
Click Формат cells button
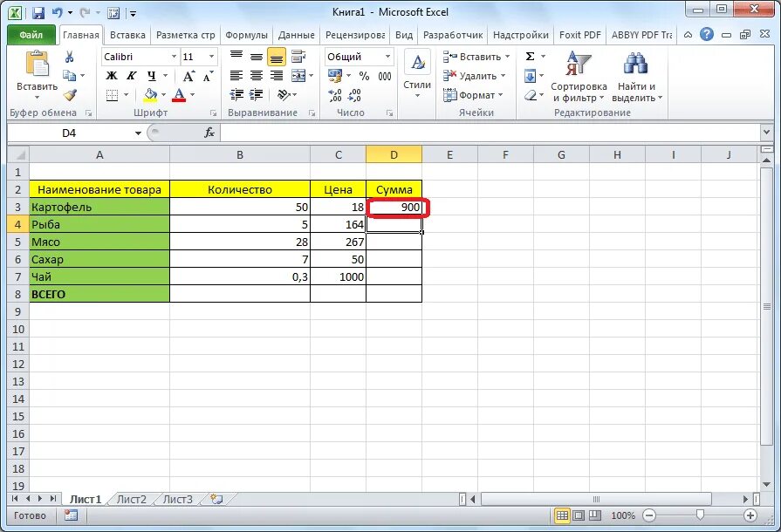pyautogui.click(x=473, y=94)
